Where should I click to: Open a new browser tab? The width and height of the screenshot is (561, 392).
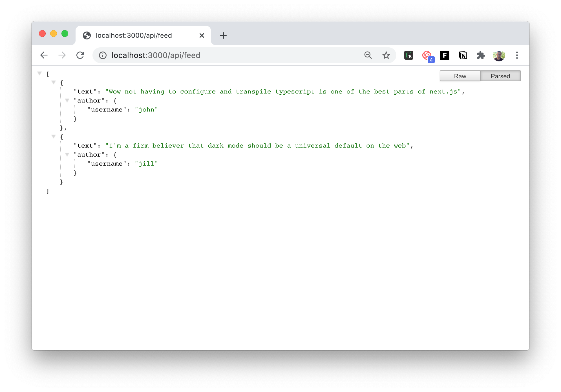click(x=223, y=35)
